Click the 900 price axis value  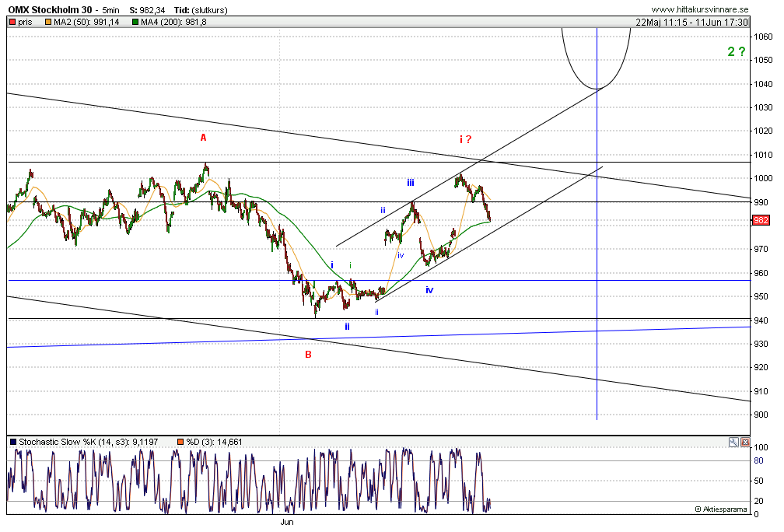point(761,415)
